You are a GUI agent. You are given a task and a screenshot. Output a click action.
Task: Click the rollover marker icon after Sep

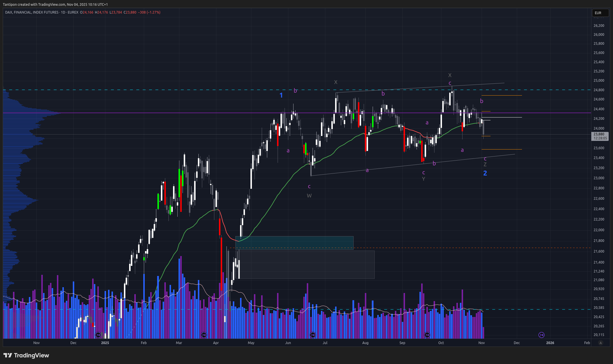pos(427,335)
